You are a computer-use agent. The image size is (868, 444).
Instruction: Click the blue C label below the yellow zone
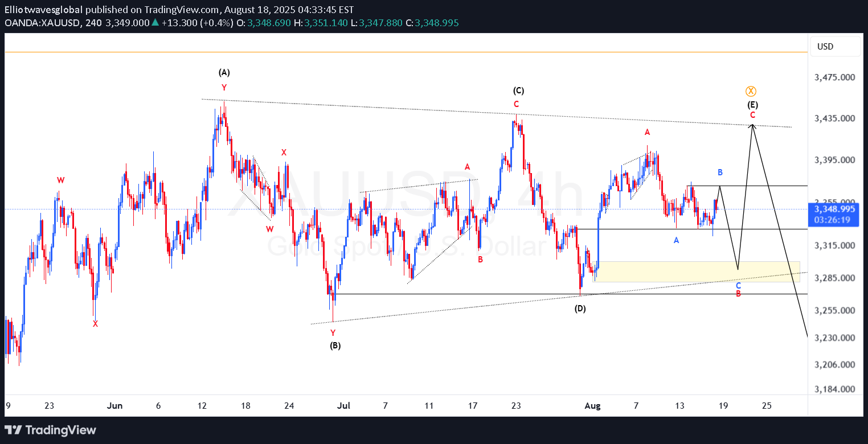click(x=738, y=285)
